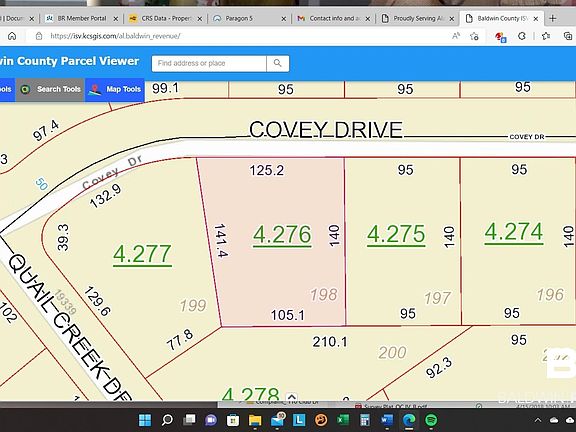This screenshot has width=576, height=432.
Task: Click the 77.8 dimension label
Action: [x=180, y=340]
